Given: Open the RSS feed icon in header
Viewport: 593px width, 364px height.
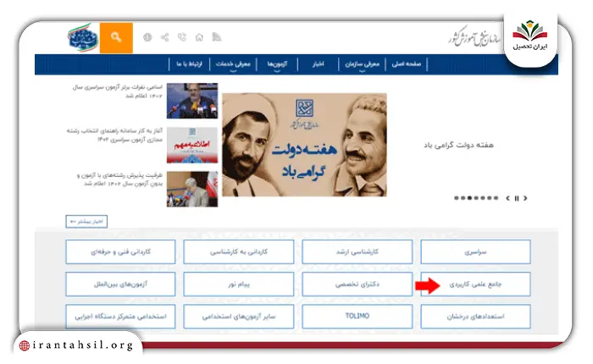Looking at the screenshot, I should coord(217,37).
